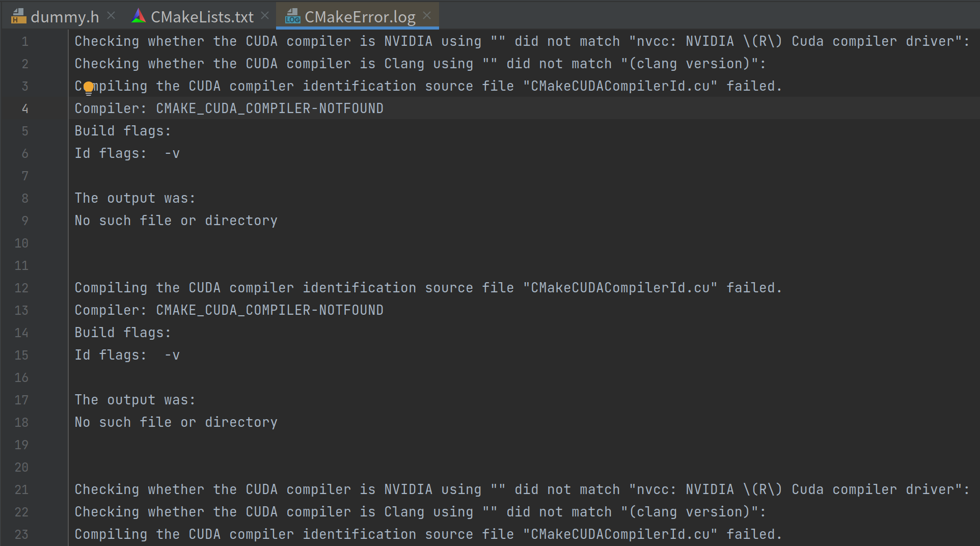Click the yellow lightbulb intention icon

coord(89,88)
